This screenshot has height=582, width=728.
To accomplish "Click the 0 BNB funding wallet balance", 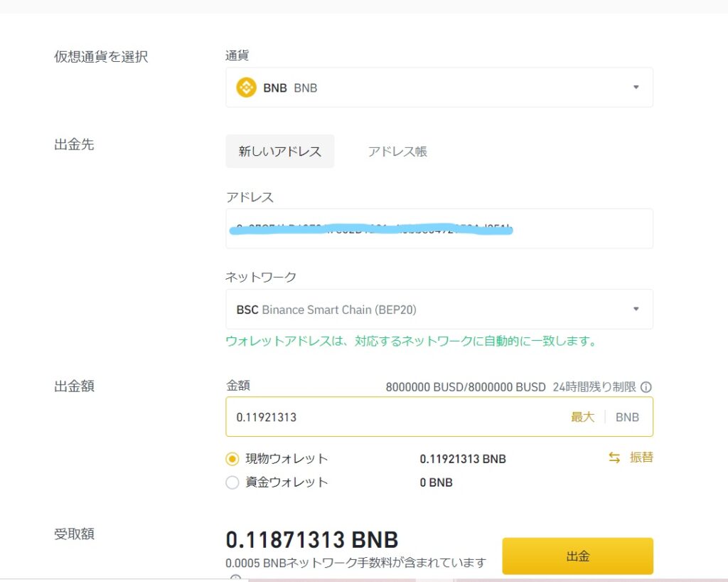I will click(x=436, y=482).
